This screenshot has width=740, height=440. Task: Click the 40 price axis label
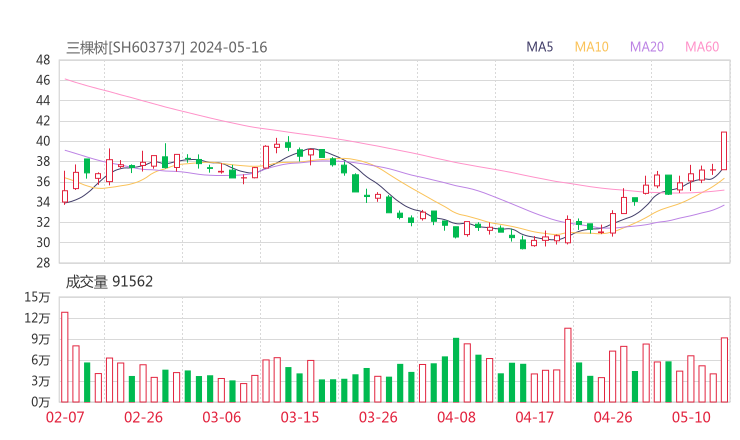[43, 141]
